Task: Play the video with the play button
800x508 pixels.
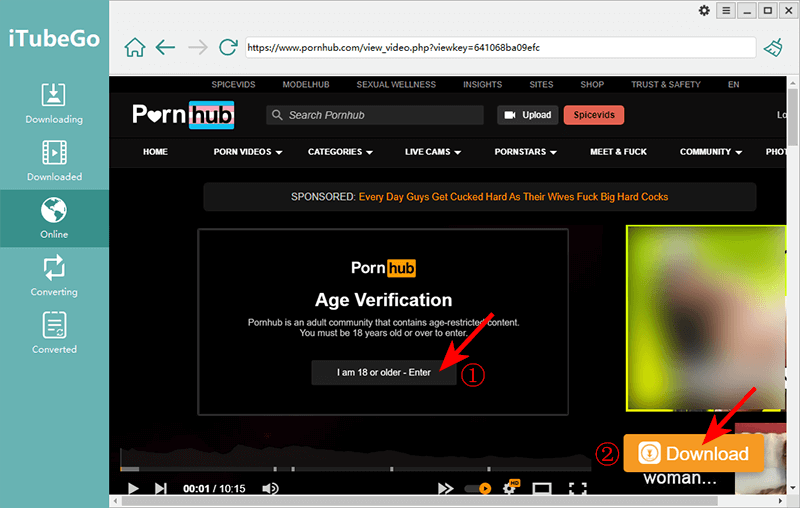Action: tap(133, 489)
